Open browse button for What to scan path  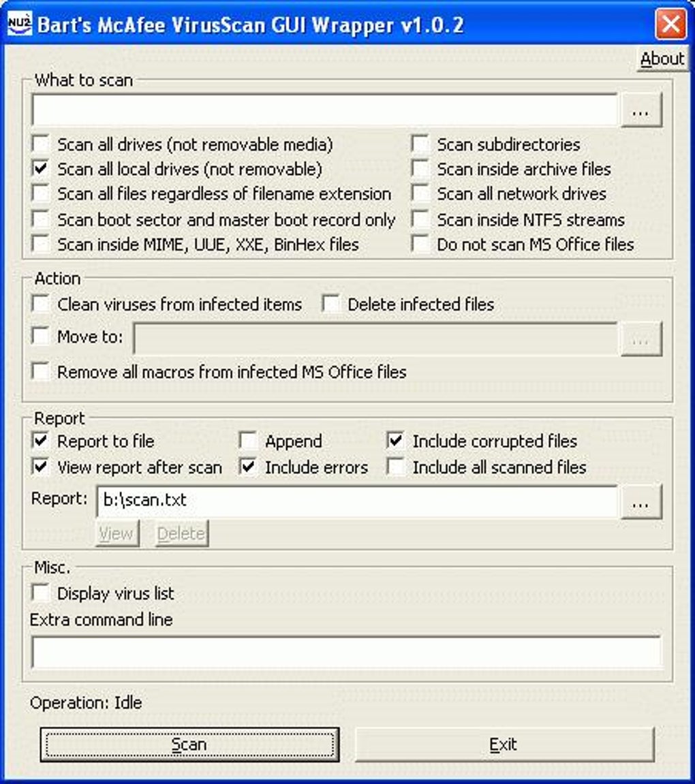pos(641,111)
